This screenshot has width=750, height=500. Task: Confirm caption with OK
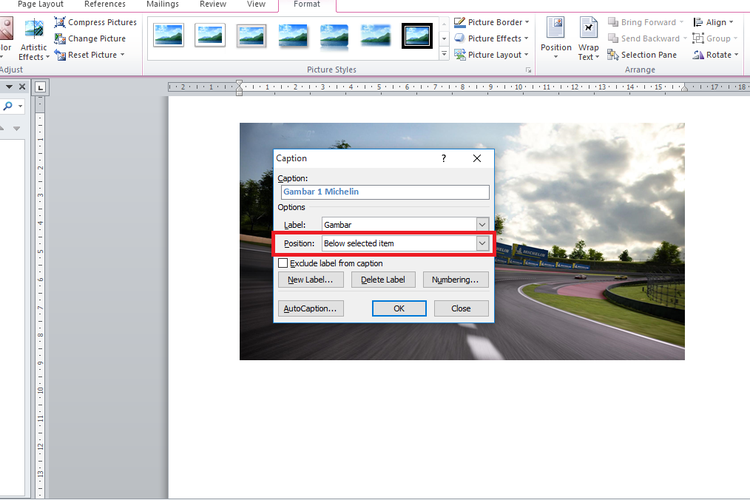click(x=399, y=309)
